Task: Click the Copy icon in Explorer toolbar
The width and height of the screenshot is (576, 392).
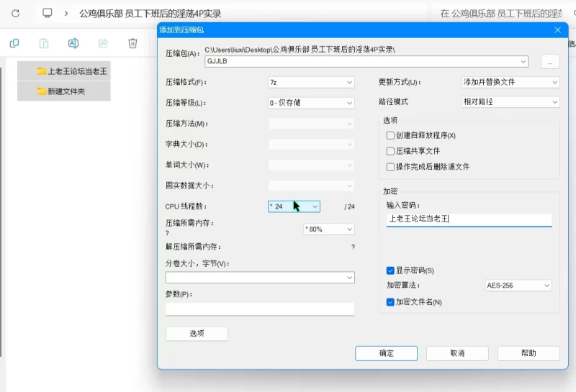Action: click(14, 43)
